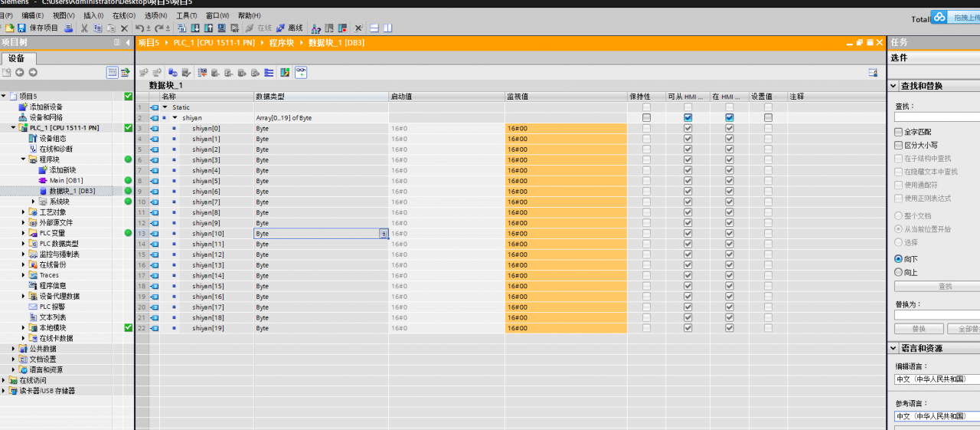Toggle visible in HMI checkbox for shiyan
The image size is (980, 430).
pyautogui.click(x=730, y=118)
